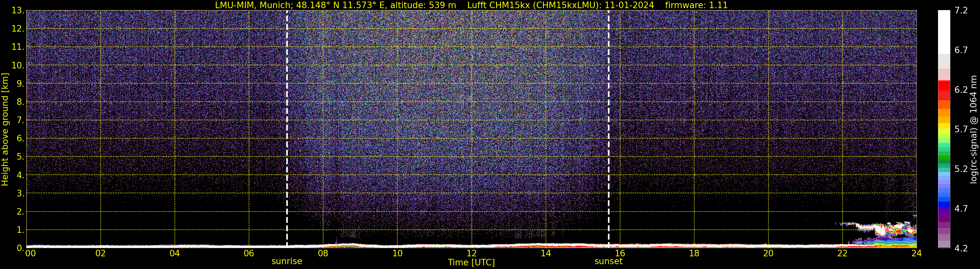Select the green band in the colorbar
This screenshot has width=980, height=269.
(944, 158)
